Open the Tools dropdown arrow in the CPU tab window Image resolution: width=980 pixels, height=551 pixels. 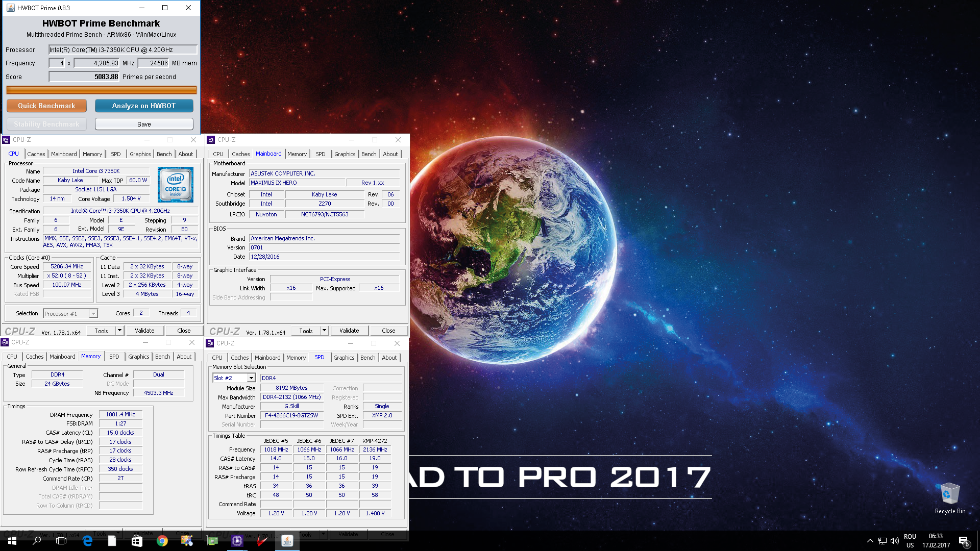tap(119, 331)
